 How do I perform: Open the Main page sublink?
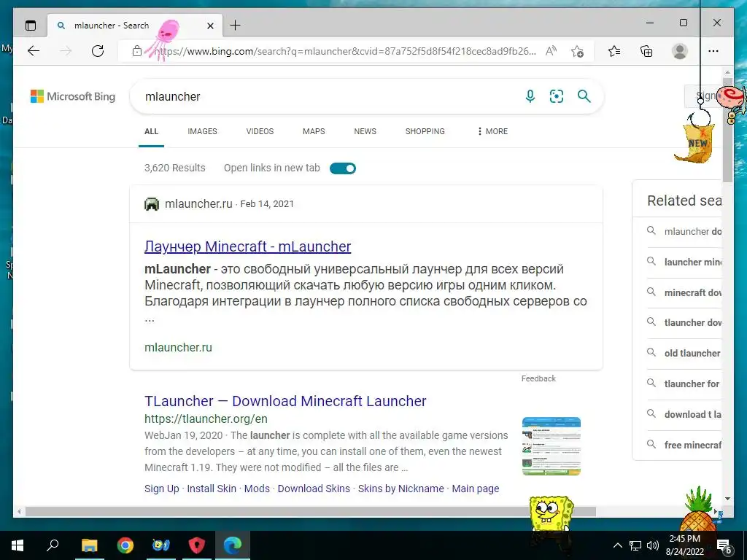[x=476, y=489]
